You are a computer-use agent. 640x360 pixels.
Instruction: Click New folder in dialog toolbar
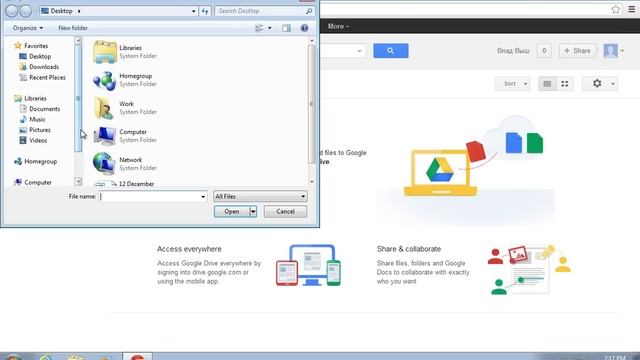coord(73,28)
